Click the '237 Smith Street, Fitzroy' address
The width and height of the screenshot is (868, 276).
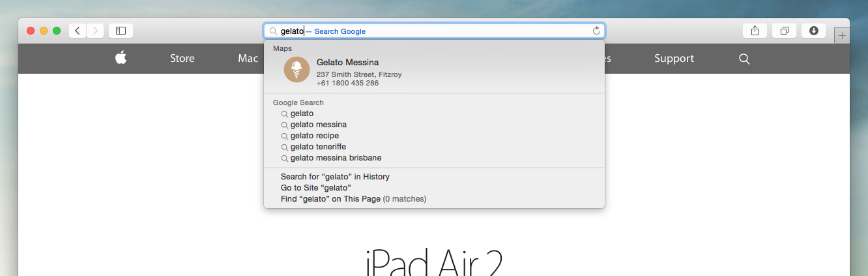(359, 74)
